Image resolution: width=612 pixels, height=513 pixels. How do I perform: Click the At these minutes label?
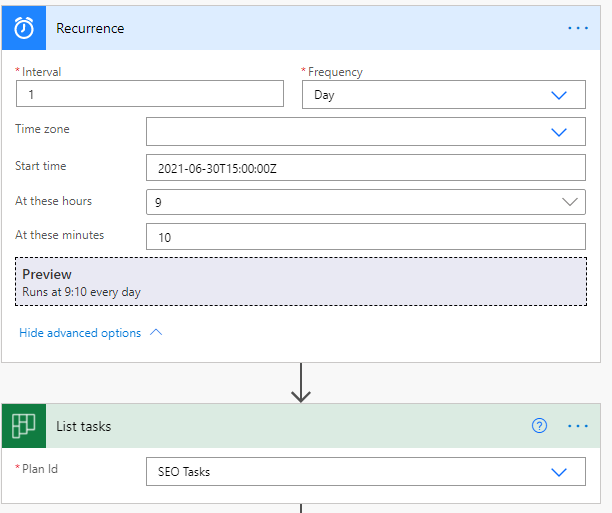(60, 235)
